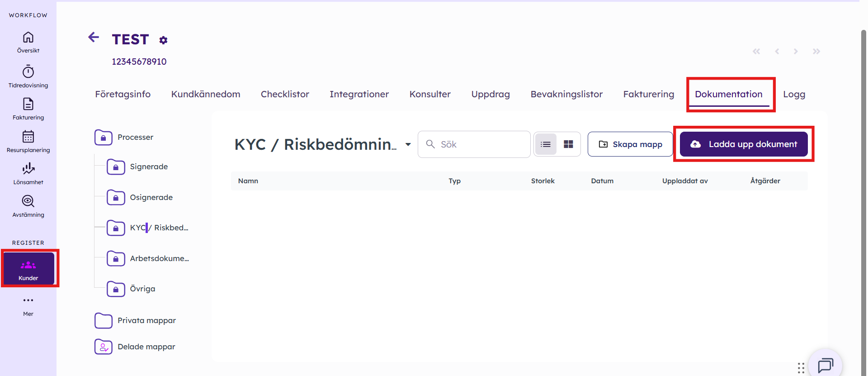This screenshot has width=868, height=376.
Task: Open the chat support bubble
Action: pos(826,365)
